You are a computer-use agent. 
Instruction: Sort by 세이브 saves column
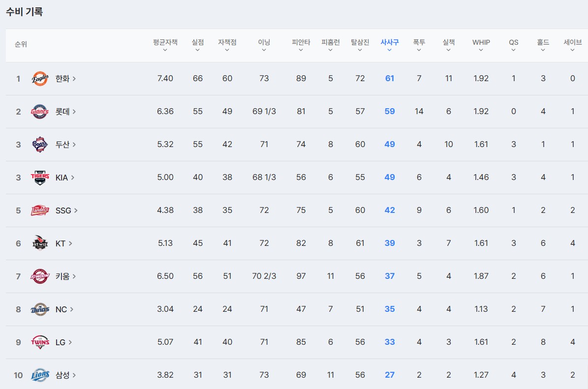click(572, 45)
